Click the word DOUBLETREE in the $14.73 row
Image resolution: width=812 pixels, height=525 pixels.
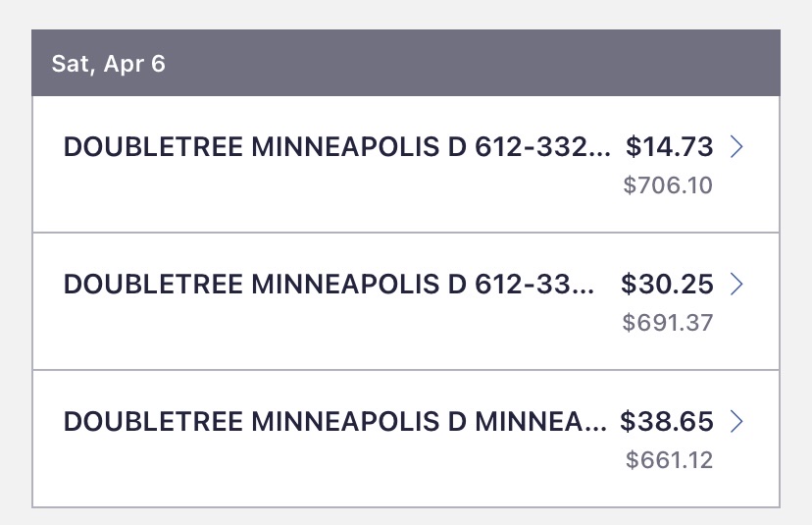(154, 147)
